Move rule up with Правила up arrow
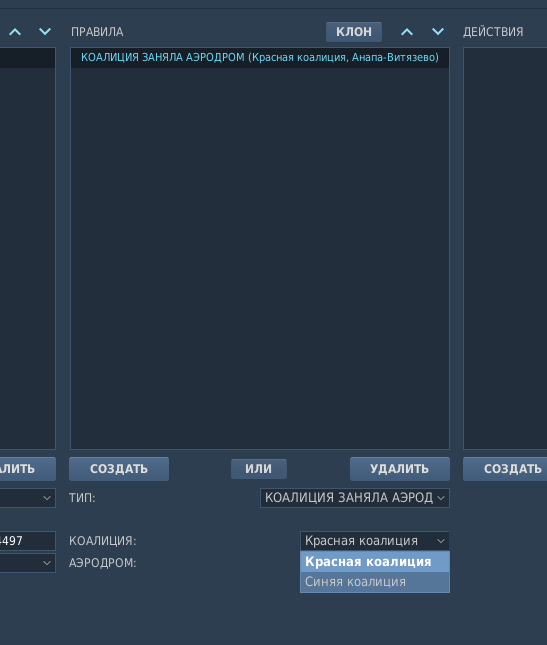This screenshot has height=645, width=547. (407, 32)
